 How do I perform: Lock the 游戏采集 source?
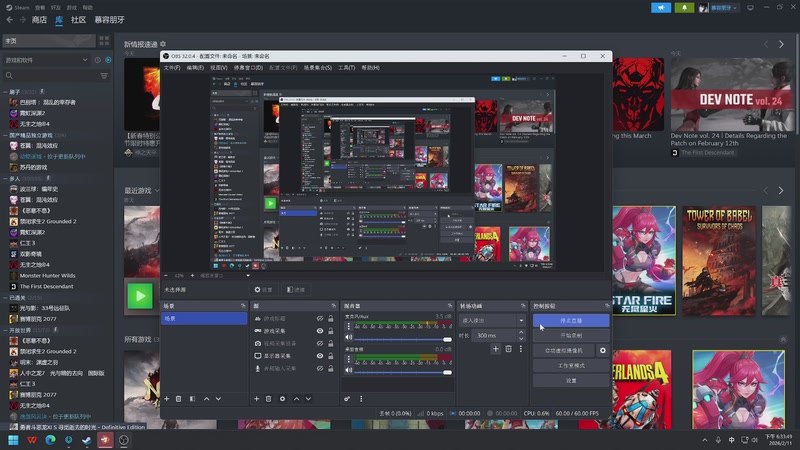point(331,331)
